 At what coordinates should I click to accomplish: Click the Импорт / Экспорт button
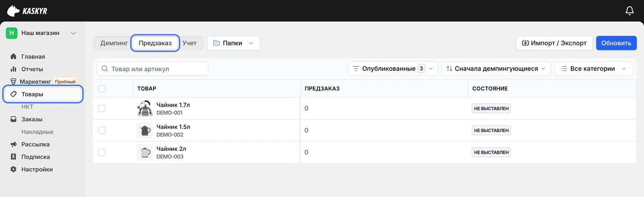tap(554, 43)
